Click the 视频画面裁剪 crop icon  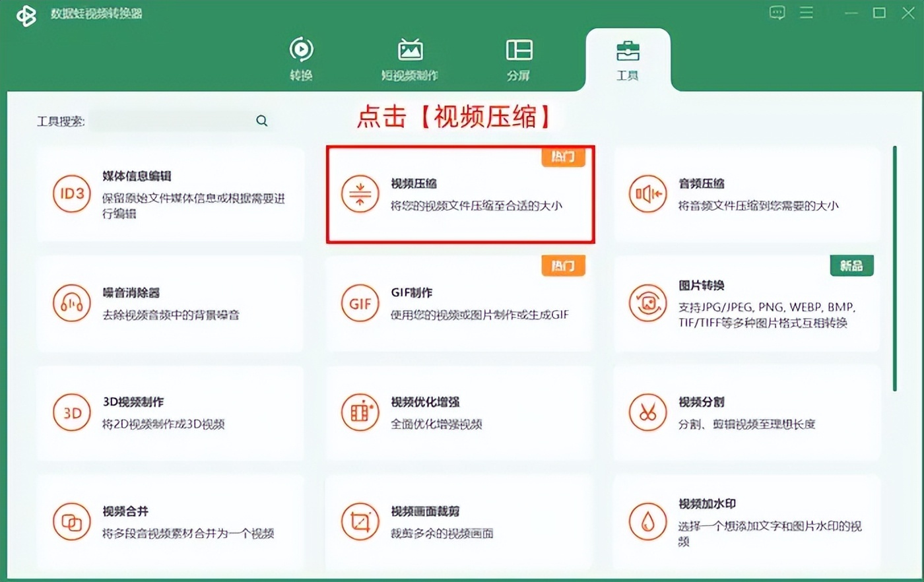coord(360,522)
